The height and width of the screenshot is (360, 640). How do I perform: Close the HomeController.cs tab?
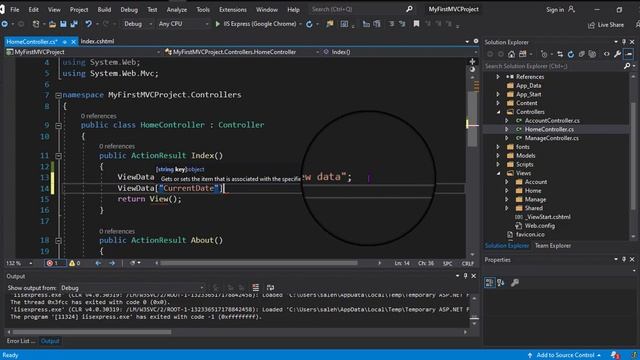[73, 42]
